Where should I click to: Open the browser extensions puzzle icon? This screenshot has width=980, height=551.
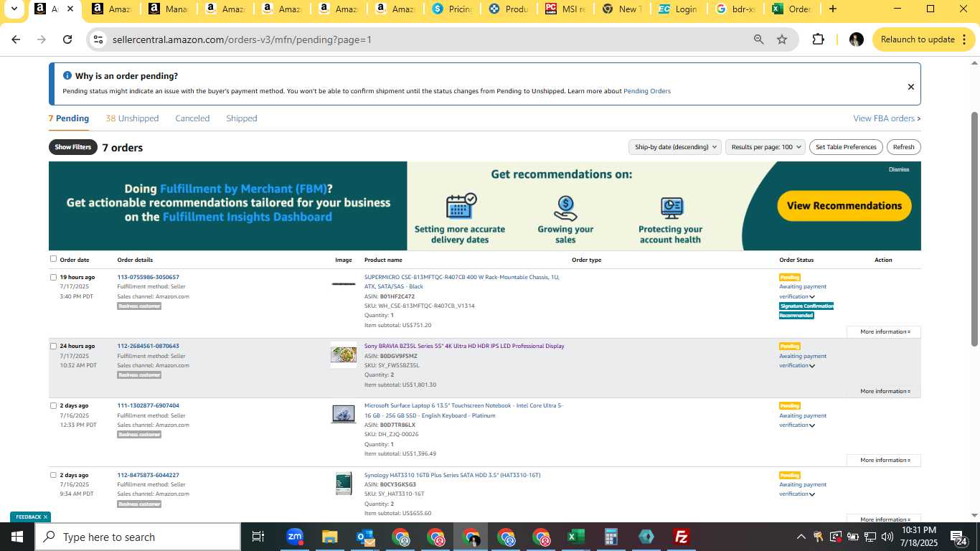(x=818, y=39)
